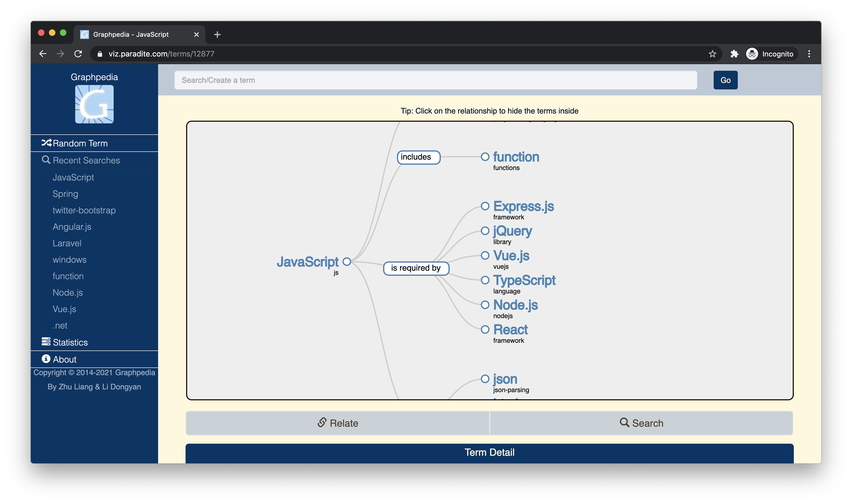
Task: Click the Statistics stacked-bars icon
Action: (x=46, y=341)
